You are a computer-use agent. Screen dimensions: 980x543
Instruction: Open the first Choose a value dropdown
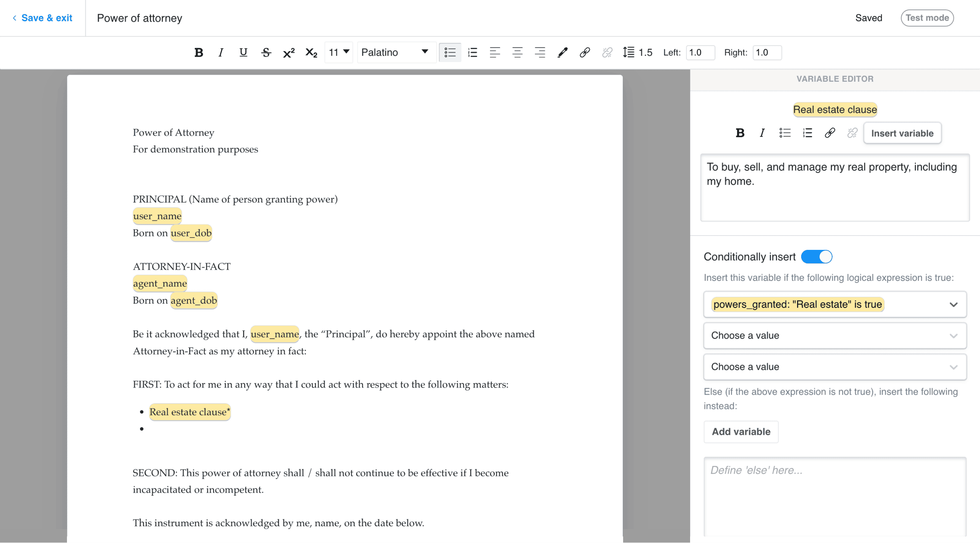coord(834,335)
